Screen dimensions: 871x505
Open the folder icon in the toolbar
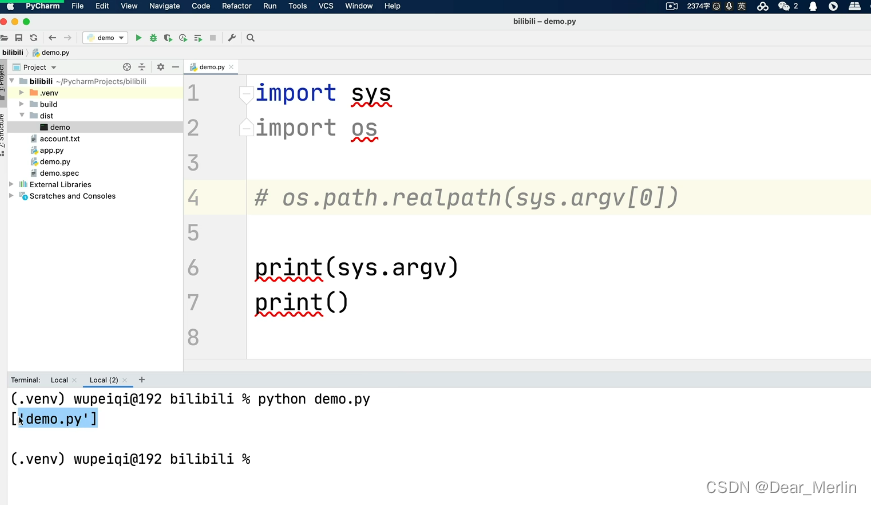[4, 38]
